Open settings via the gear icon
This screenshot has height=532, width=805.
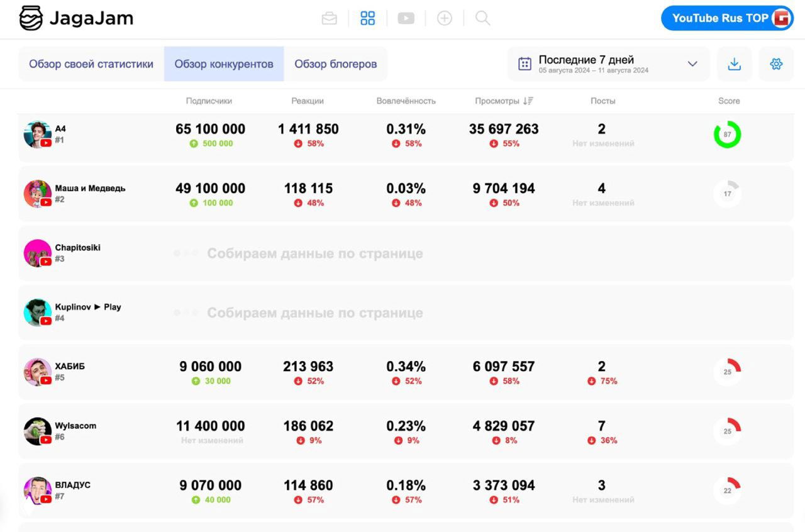(775, 64)
